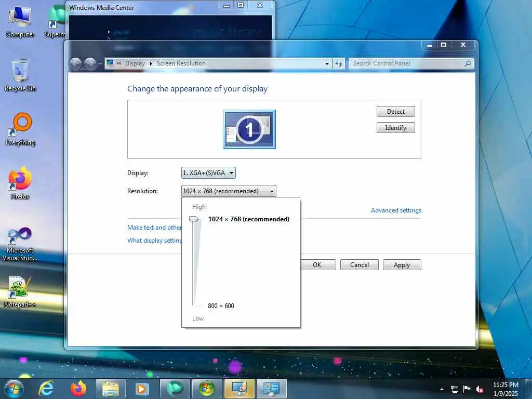Click the resolution slider thumb

194,219
